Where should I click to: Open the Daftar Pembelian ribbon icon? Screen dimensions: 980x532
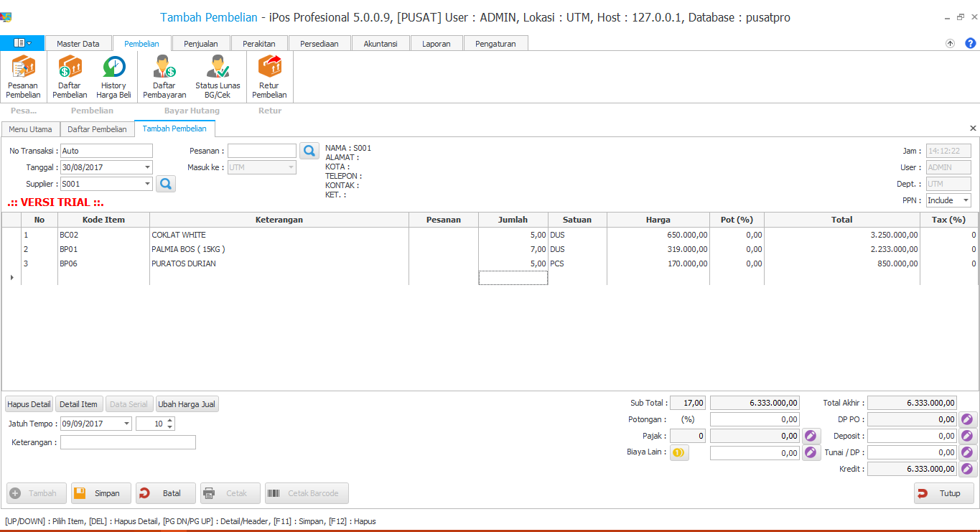click(x=70, y=77)
